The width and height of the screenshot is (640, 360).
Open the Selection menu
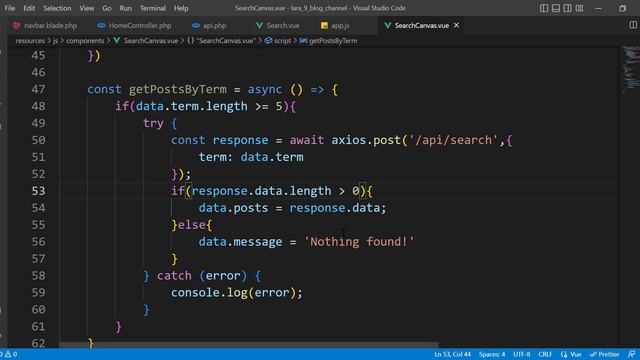pyautogui.click(x=57, y=8)
